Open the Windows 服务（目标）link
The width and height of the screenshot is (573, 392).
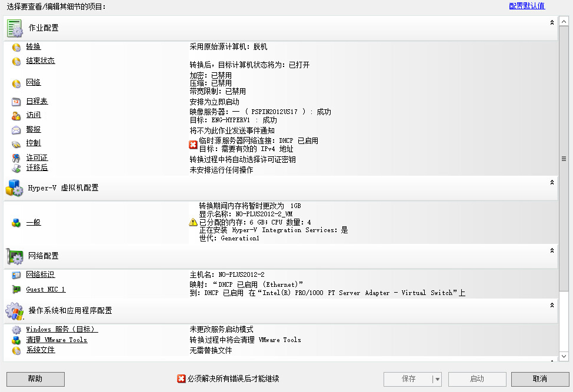click(62, 329)
